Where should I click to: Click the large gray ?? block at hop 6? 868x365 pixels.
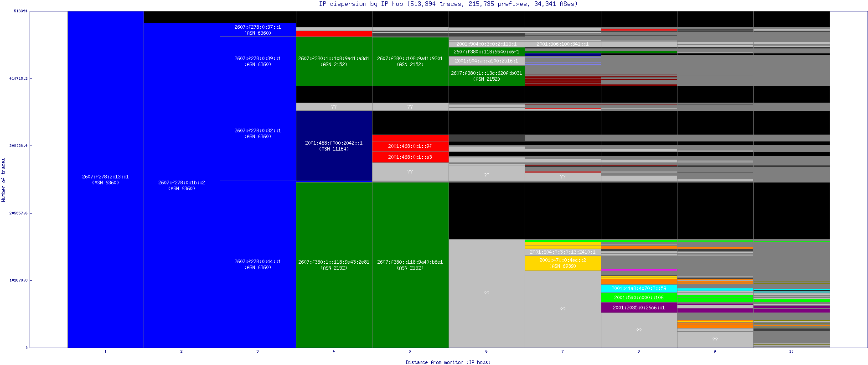click(486, 293)
